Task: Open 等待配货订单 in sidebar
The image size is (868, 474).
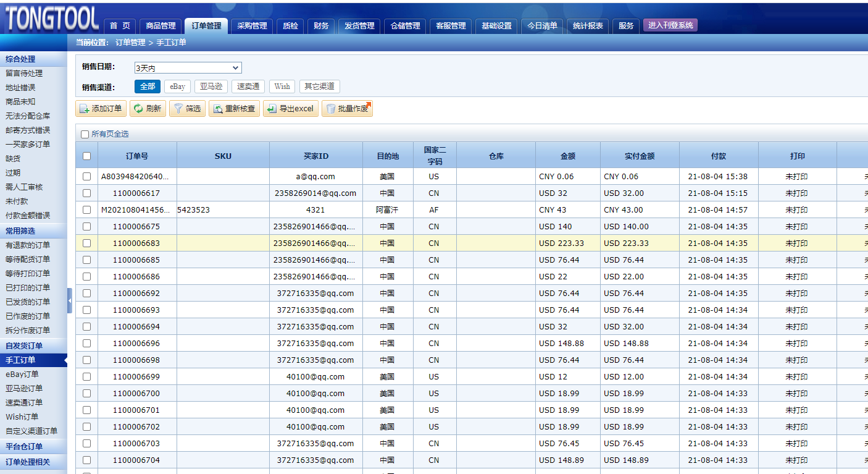Action: click(x=28, y=260)
